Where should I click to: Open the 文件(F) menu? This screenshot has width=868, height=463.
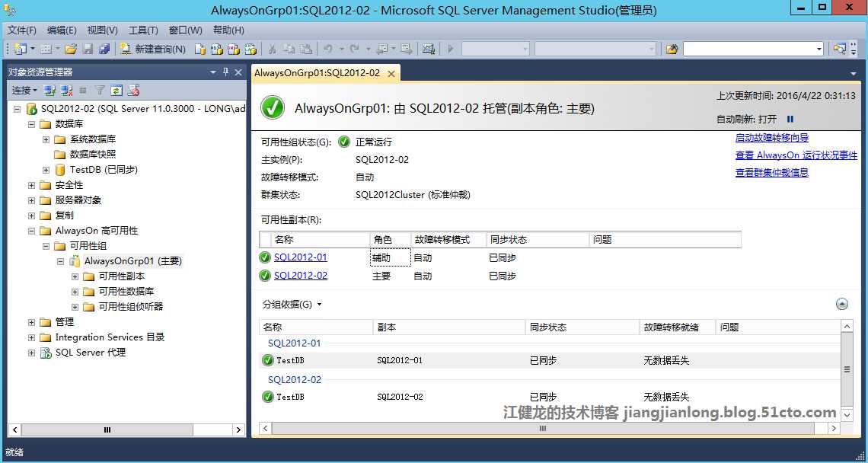21,30
